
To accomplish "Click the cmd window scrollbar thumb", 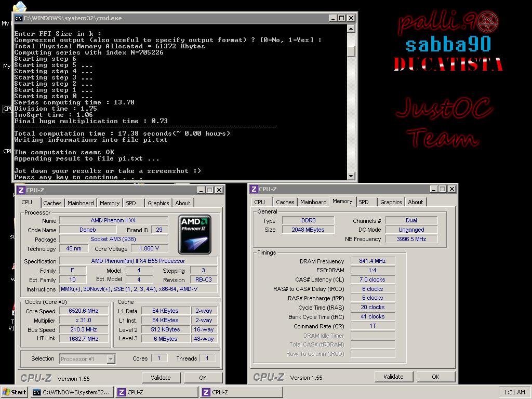I will pos(351,51).
